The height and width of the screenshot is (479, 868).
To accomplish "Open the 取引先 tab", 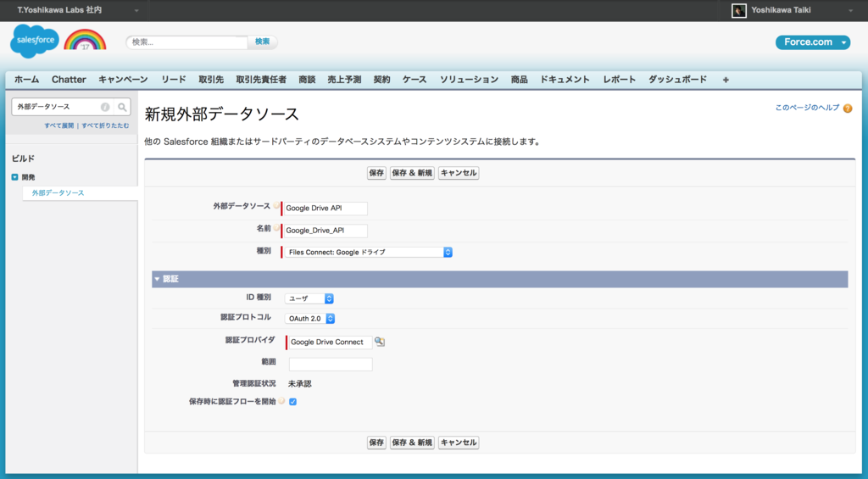I will 211,80.
